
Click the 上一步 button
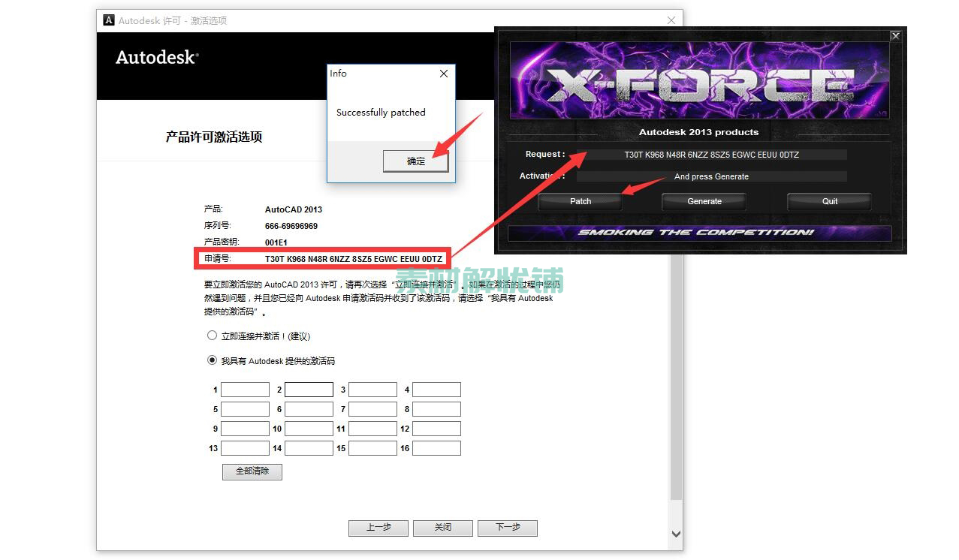click(x=378, y=528)
